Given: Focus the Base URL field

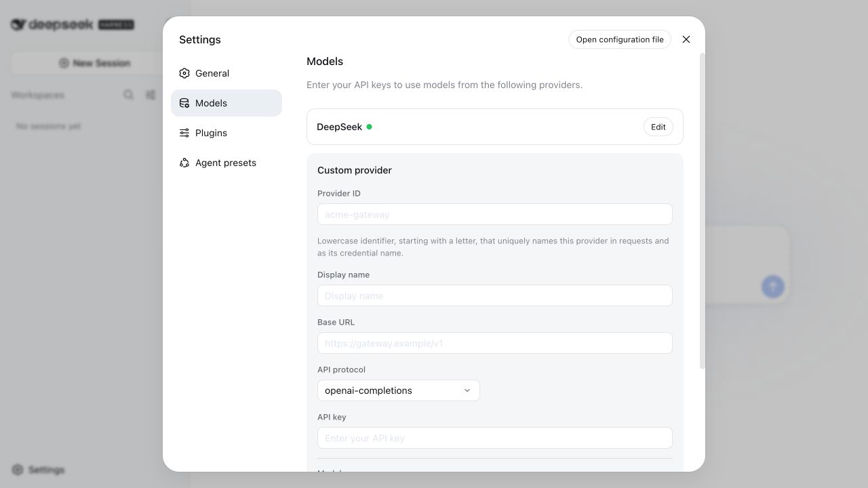Looking at the screenshot, I should click(495, 343).
